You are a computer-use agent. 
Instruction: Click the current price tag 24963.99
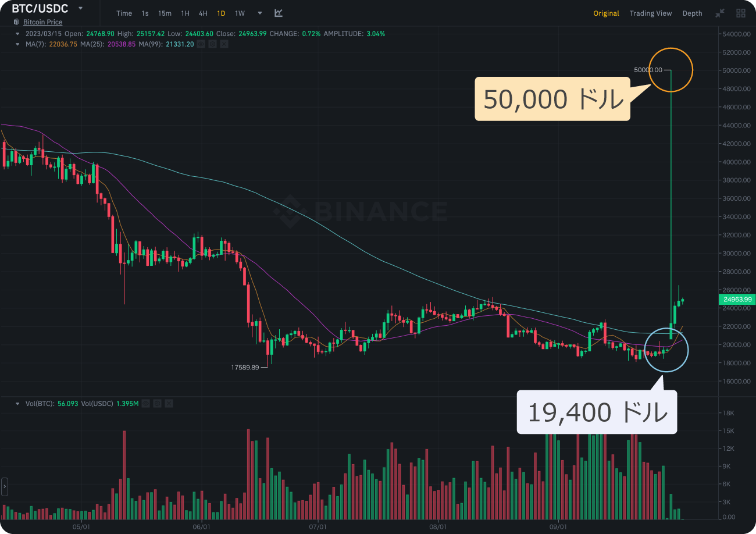tap(737, 300)
